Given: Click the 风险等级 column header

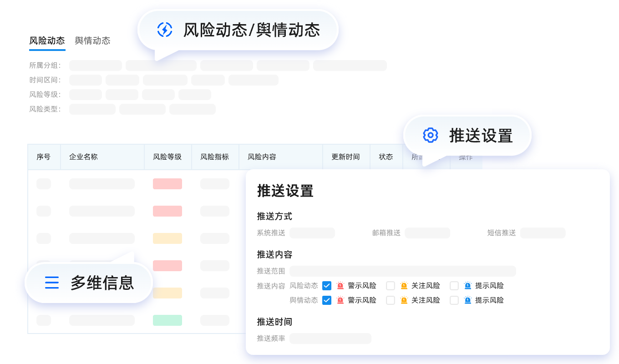Looking at the screenshot, I should (167, 157).
